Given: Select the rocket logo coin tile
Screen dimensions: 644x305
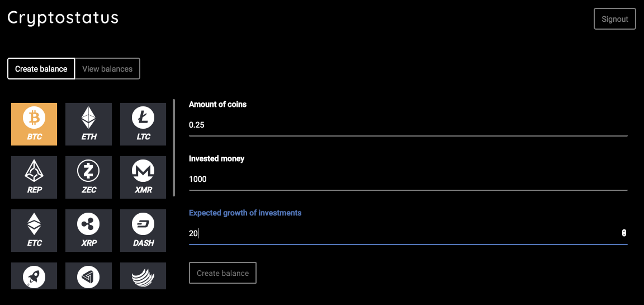Looking at the screenshot, I should click(34, 276).
